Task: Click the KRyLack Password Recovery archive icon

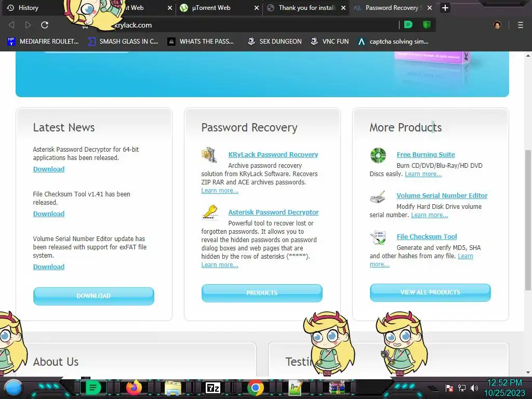Action: click(209, 155)
